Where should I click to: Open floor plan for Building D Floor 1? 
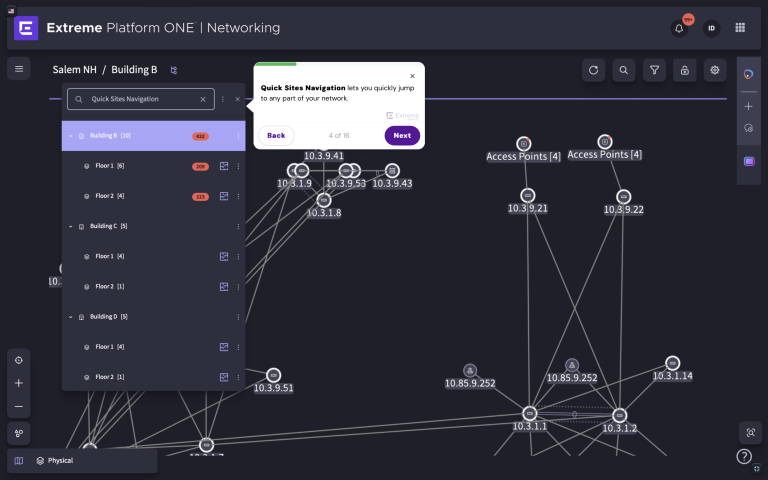(224, 347)
